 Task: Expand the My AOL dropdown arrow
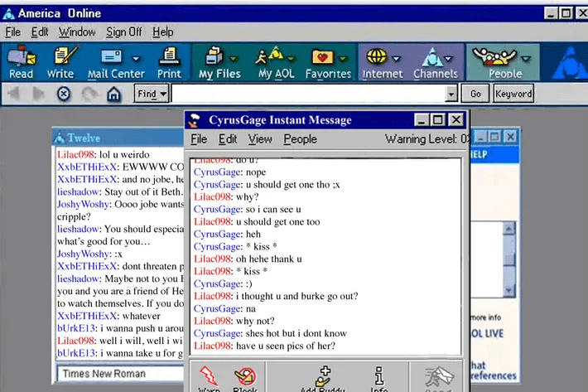pyautogui.click(x=291, y=59)
